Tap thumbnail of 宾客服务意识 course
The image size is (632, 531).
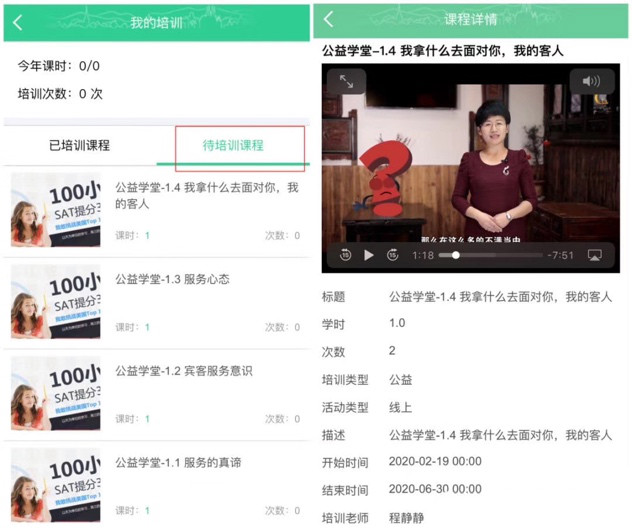tap(56, 393)
